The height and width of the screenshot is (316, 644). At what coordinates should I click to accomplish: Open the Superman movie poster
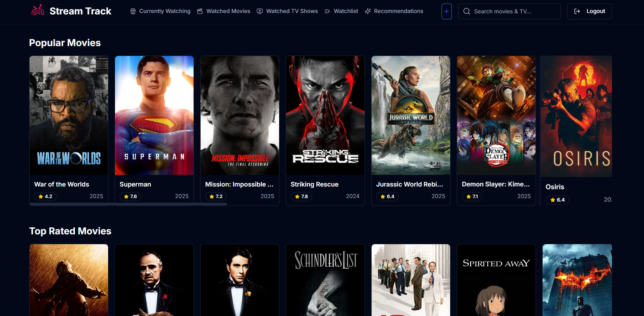coord(154,115)
